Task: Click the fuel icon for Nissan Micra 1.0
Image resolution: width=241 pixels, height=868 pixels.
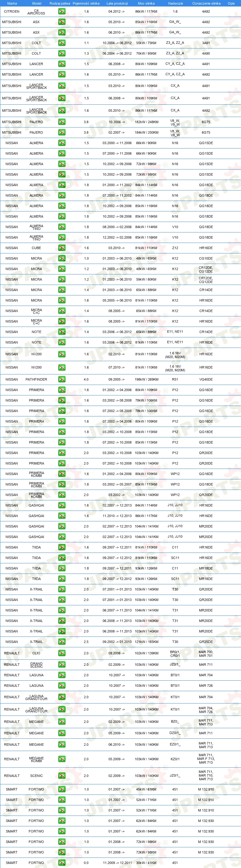Action: click(62, 258)
